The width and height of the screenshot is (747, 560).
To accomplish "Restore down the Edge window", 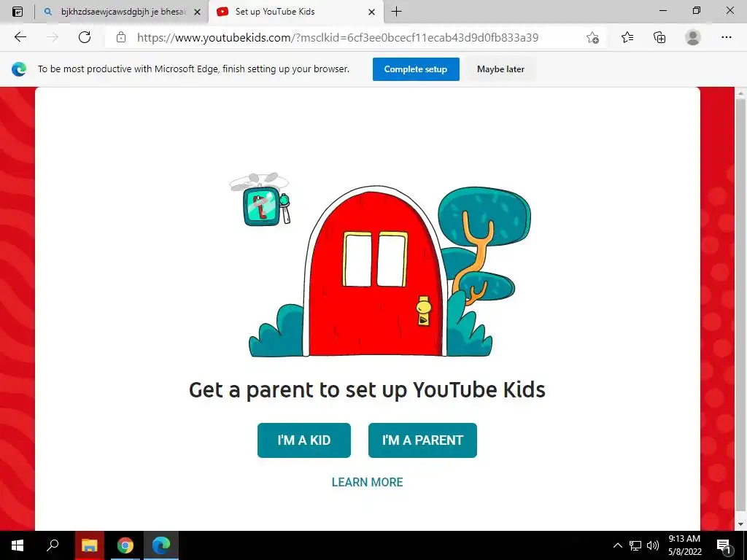I will click(x=697, y=11).
